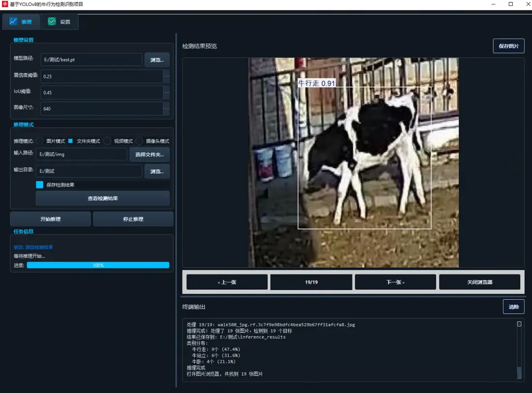This screenshot has width=532, height=393.
Task: Select 文件夹模式 radio option
Action: (84, 141)
